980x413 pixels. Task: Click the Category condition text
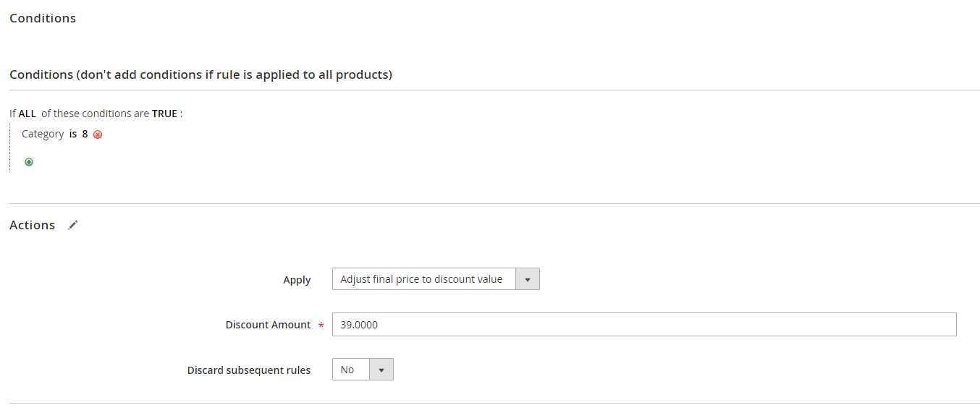pyautogui.click(x=43, y=134)
